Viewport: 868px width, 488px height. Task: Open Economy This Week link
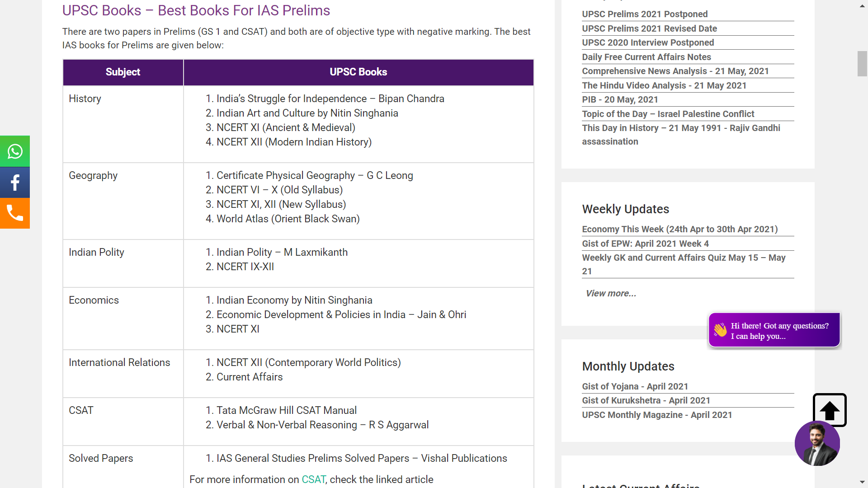point(680,229)
